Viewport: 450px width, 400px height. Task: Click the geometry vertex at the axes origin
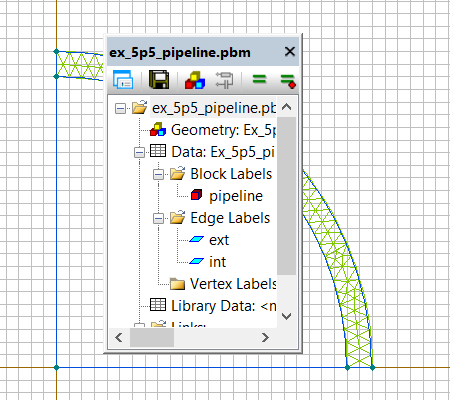point(56,367)
